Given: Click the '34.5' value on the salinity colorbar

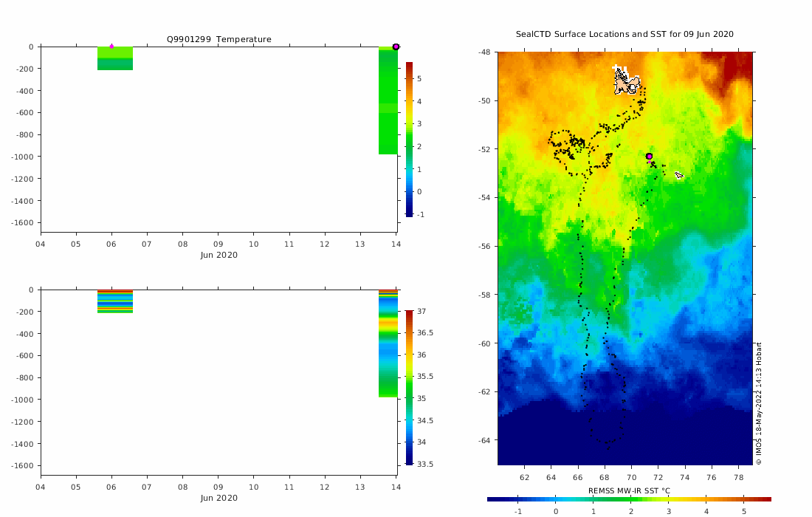Looking at the screenshot, I should click(425, 421).
